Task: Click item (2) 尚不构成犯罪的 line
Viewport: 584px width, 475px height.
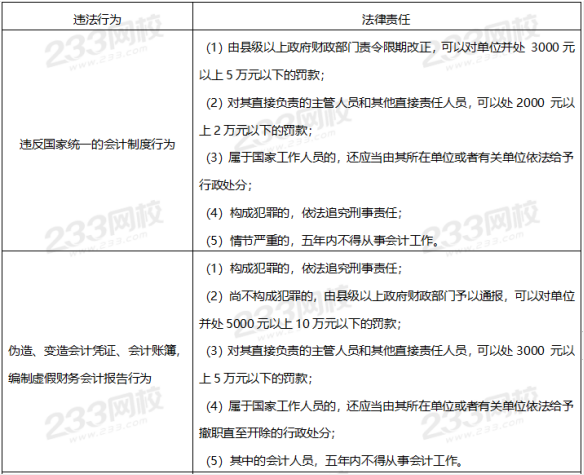Action: (x=391, y=295)
